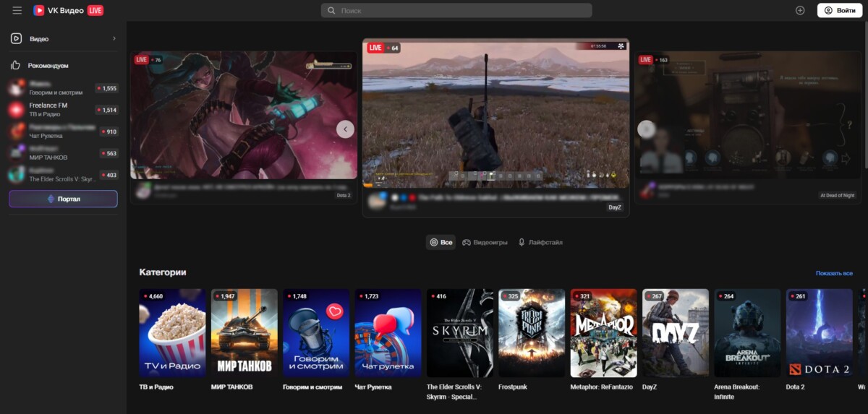This screenshot has width=868, height=414.
Task: Open Чат Рулетка channel with 910 viewers
Action: point(63,131)
